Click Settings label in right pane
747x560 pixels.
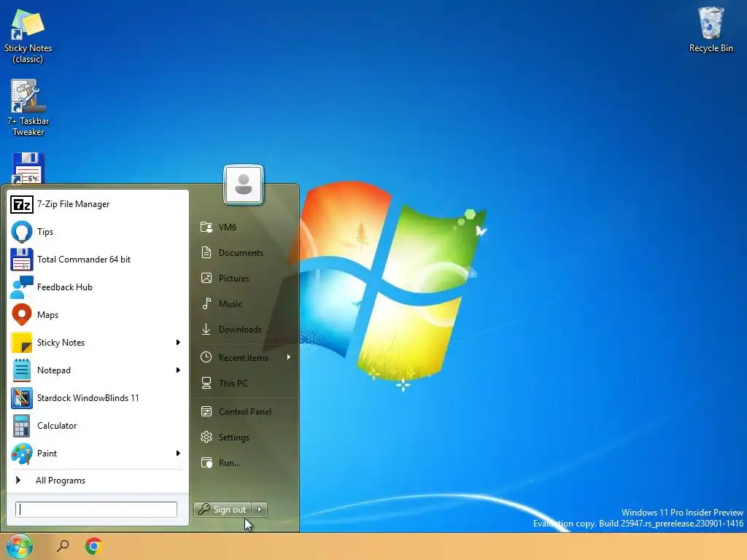[x=234, y=437]
